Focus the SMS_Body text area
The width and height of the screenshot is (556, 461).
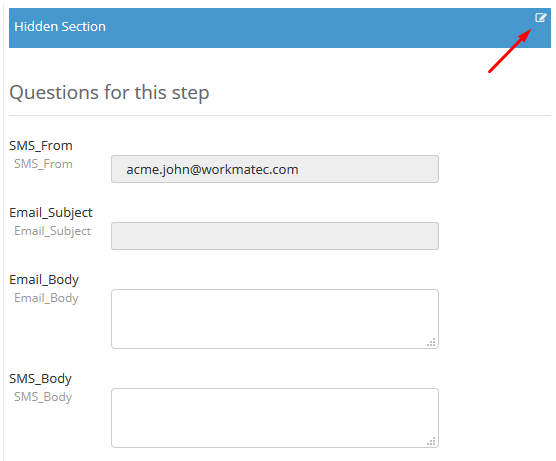(275, 418)
